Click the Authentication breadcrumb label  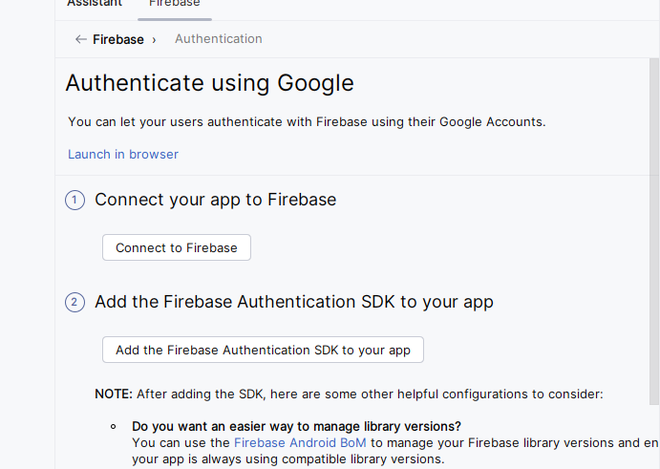[x=218, y=39]
